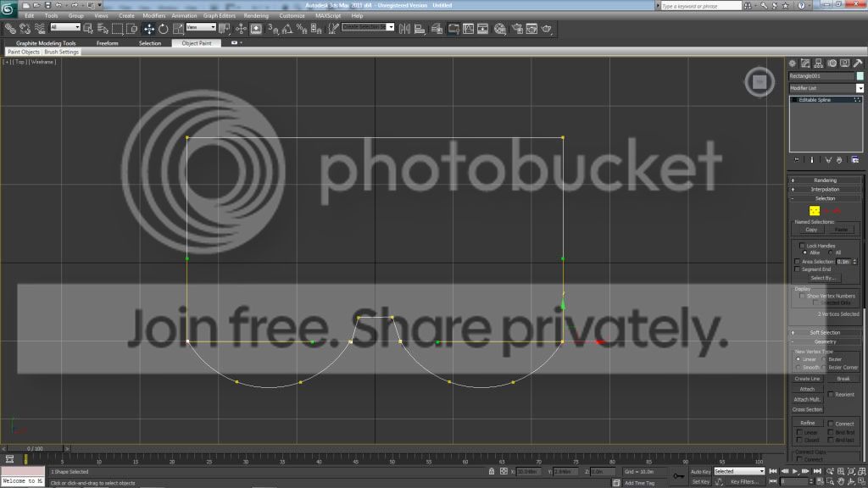This screenshot has width=868, height=488.
Task: Toggle the Percent Snap icon
Action: pyautogui.click(x=302, y=29)
